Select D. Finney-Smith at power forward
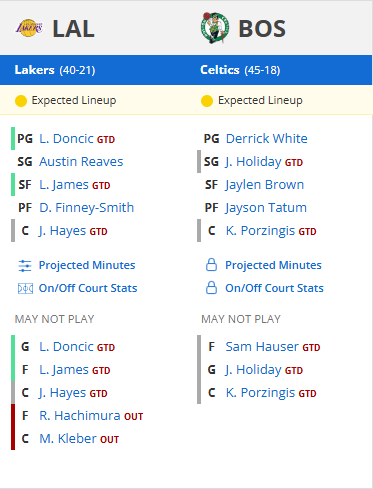Image resolution: width=373 pixels, height=489 pixels. click(x=87, y=208)
